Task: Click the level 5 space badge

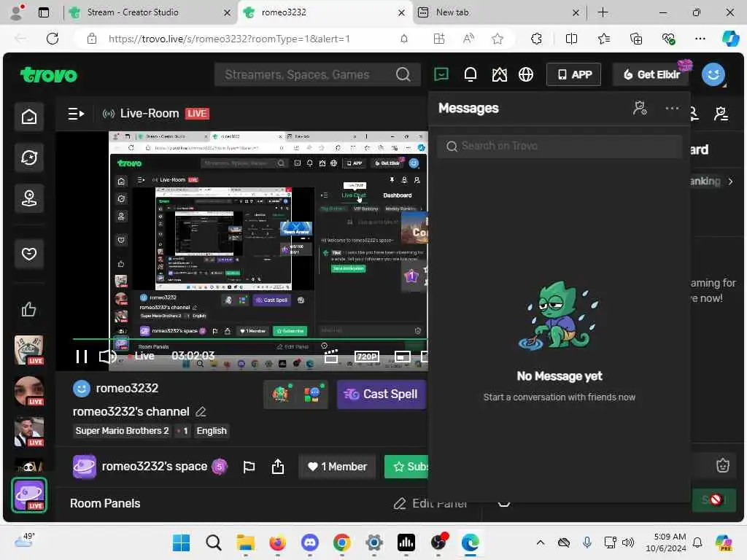Action: click(220, 467)
